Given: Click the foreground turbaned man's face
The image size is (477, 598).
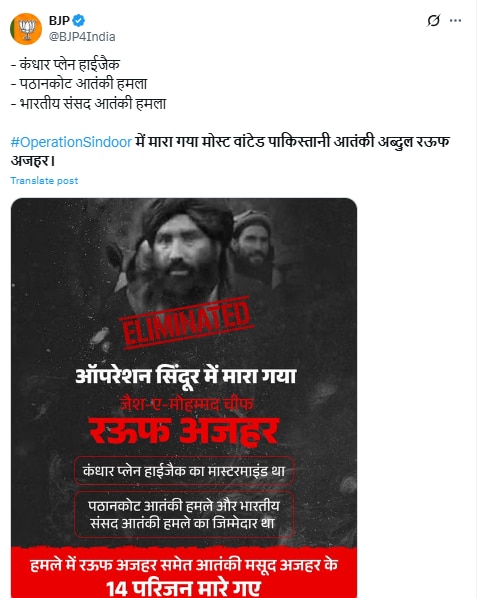Looking at the screenshot, I should tap(183, 252).
